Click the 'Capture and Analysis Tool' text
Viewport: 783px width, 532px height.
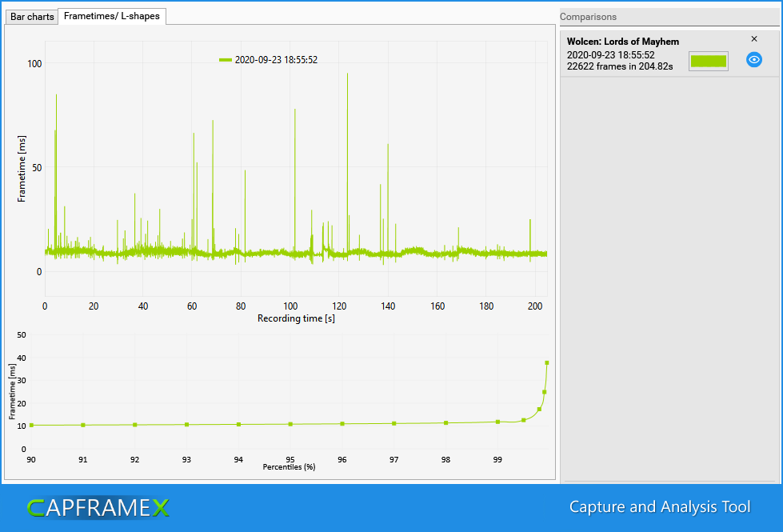pos(660,507)
